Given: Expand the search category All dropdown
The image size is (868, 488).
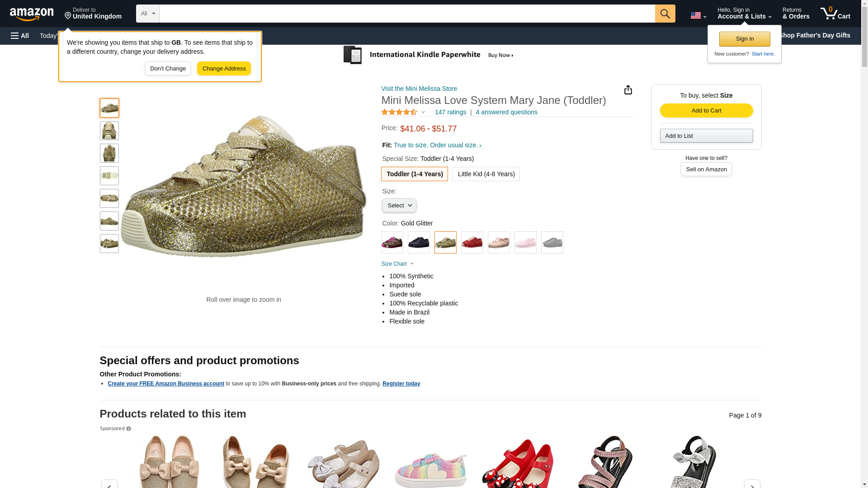Looking at the screenshot, I should 147,14.
